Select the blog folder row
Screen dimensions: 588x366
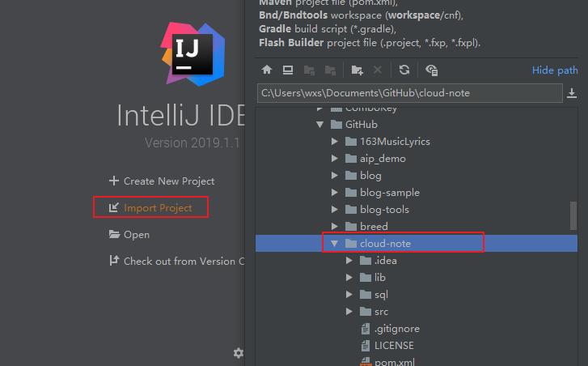click(x=417, y=175)
